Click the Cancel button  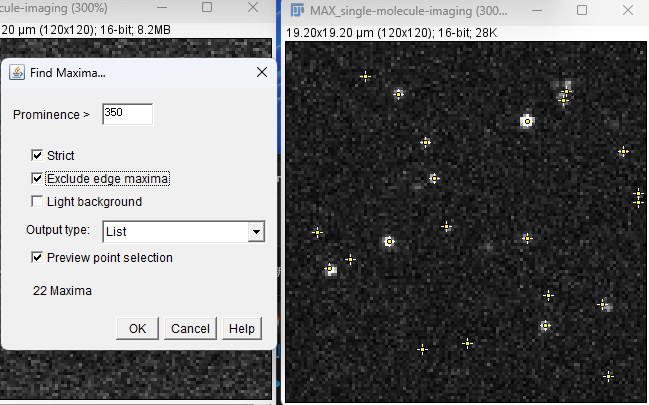(x=190, y=329)
